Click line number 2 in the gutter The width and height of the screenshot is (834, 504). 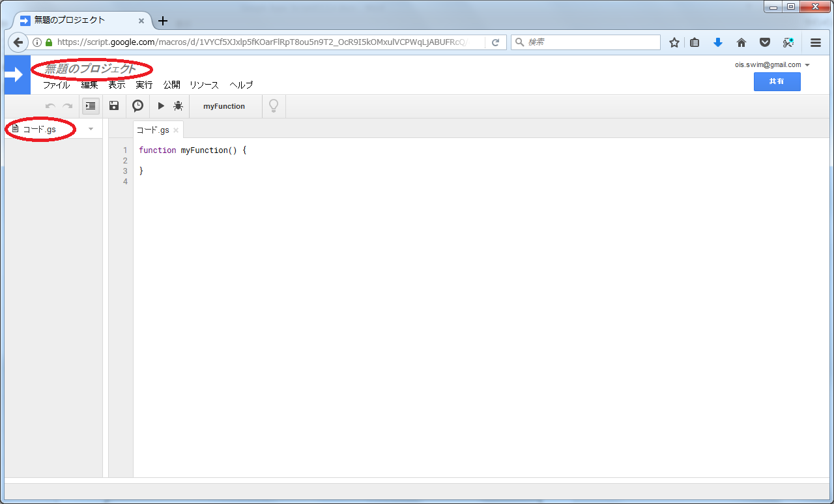tap(125, 161)
